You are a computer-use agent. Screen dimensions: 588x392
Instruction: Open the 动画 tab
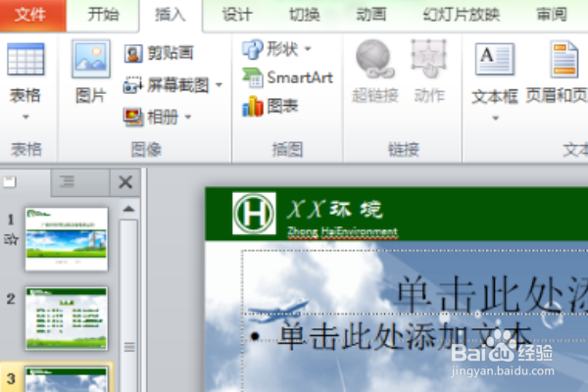(370, 15)
